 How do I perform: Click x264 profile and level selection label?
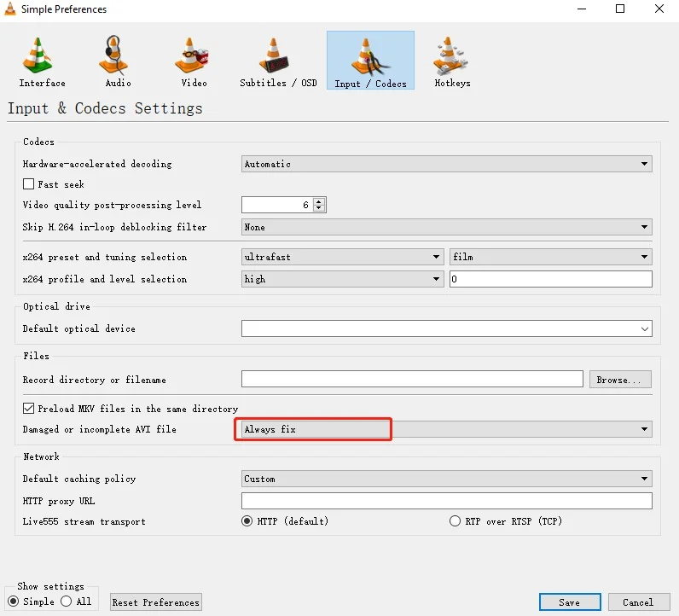[x=105, y=279]
